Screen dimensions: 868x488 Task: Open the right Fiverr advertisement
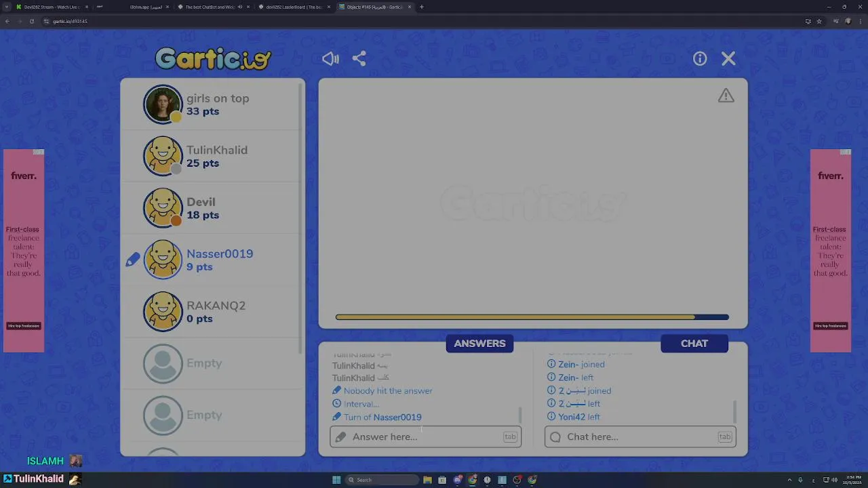pyautogui.click(x=831, y=251)
